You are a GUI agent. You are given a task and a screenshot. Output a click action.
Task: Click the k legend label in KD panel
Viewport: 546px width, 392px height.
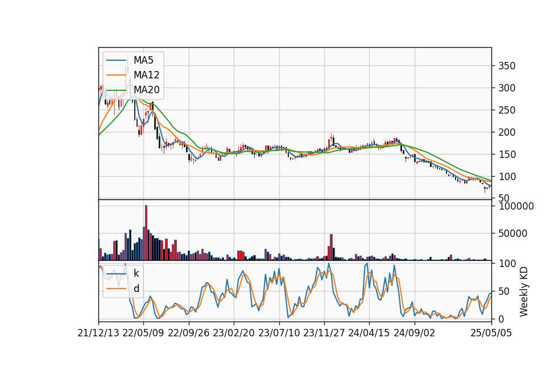click(136, 273)
